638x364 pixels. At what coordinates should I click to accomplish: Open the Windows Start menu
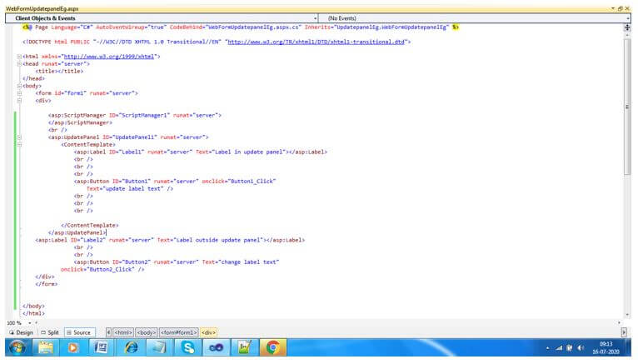(x=17, y=347)
